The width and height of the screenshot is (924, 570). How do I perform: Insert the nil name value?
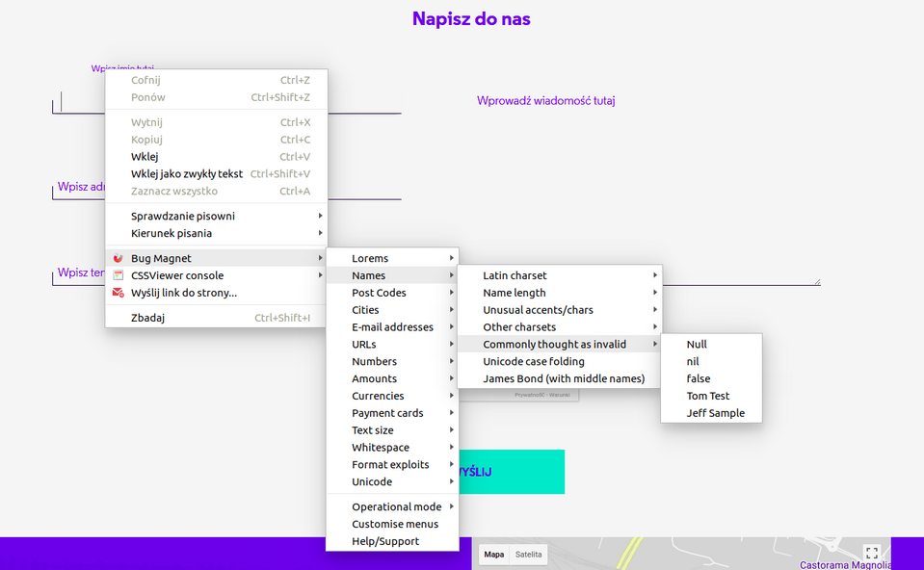pyautogui.click(x=711, y=362)
